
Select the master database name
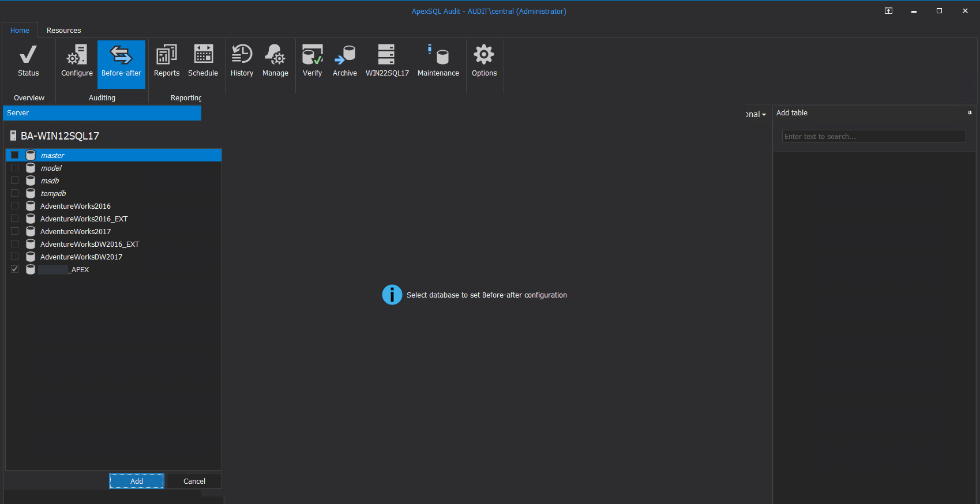tap(52, 155)
